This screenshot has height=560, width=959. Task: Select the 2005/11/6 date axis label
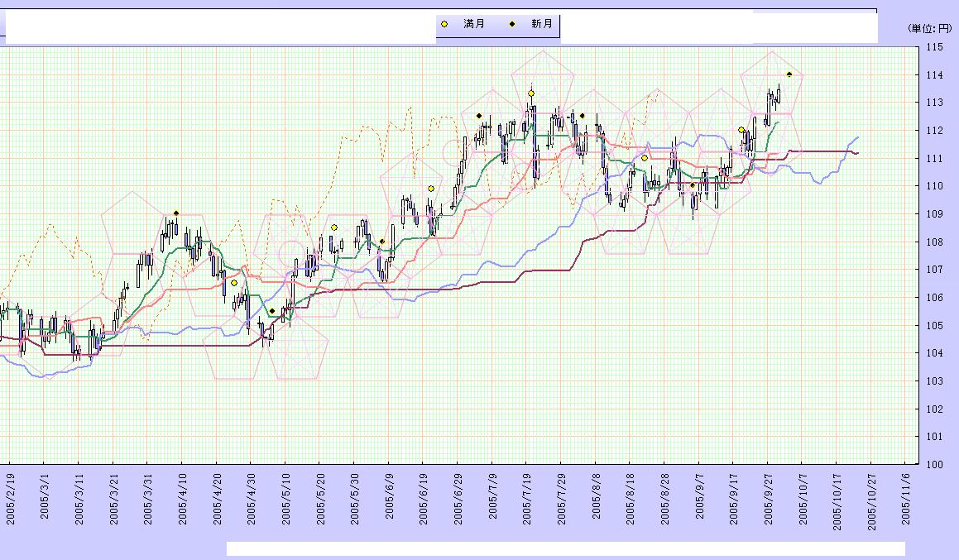[906, 495]
